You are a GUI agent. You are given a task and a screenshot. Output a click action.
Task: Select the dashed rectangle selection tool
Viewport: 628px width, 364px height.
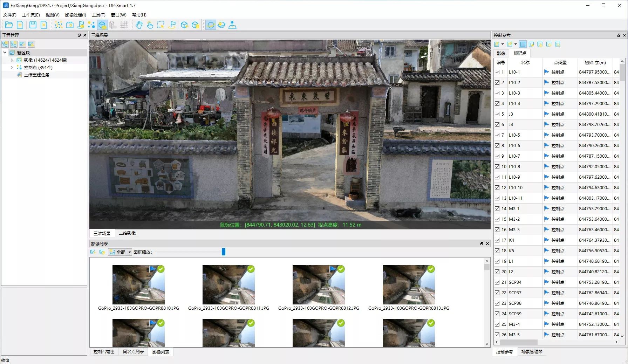(x=161, y=25)
